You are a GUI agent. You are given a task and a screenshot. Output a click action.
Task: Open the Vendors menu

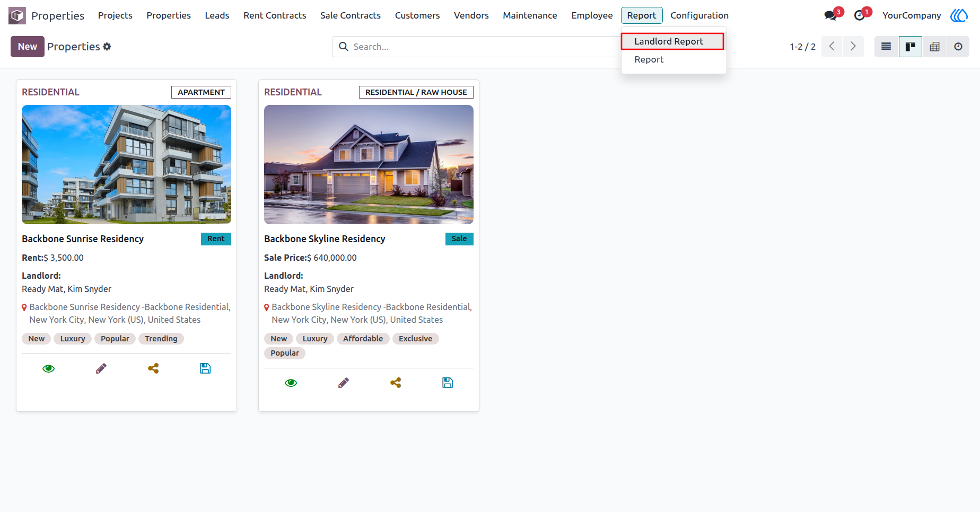(x=471, y=15)
